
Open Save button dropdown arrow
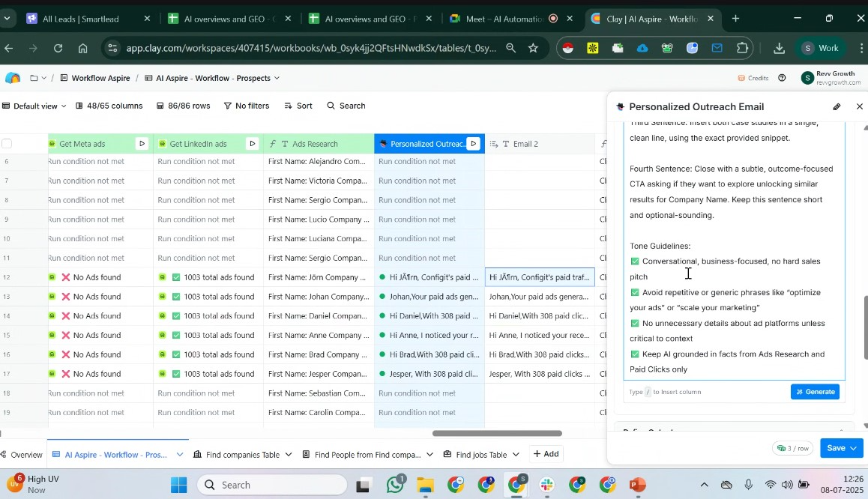point(854,448)
